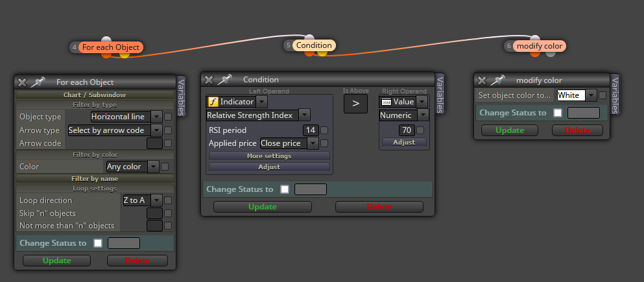Pin the For each Object panel
Viewport: 644px width, 282px height.
(x=38, y=82)
